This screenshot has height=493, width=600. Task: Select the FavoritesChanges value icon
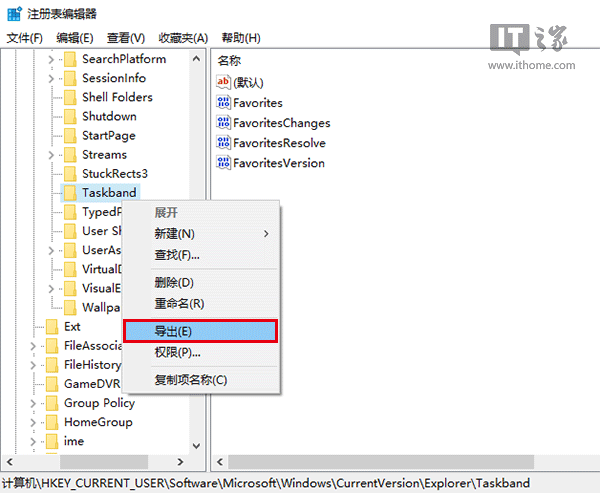tap(224, 123)
